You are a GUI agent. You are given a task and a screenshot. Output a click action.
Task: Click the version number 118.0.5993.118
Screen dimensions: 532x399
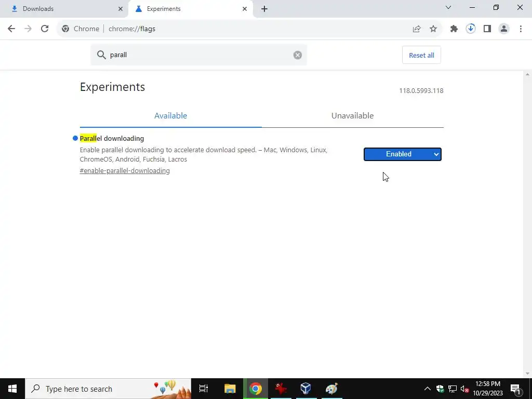coord(421,90)
